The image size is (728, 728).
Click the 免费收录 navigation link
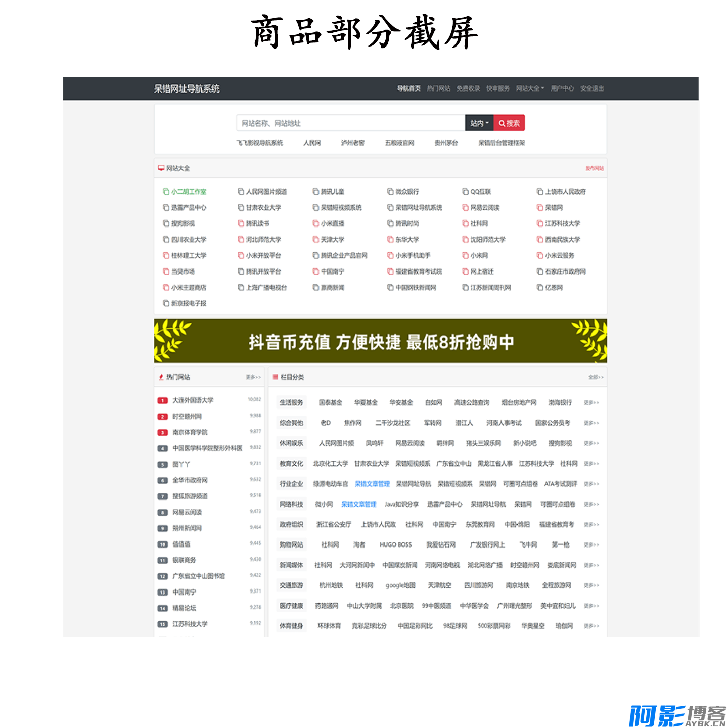point(468,88)
